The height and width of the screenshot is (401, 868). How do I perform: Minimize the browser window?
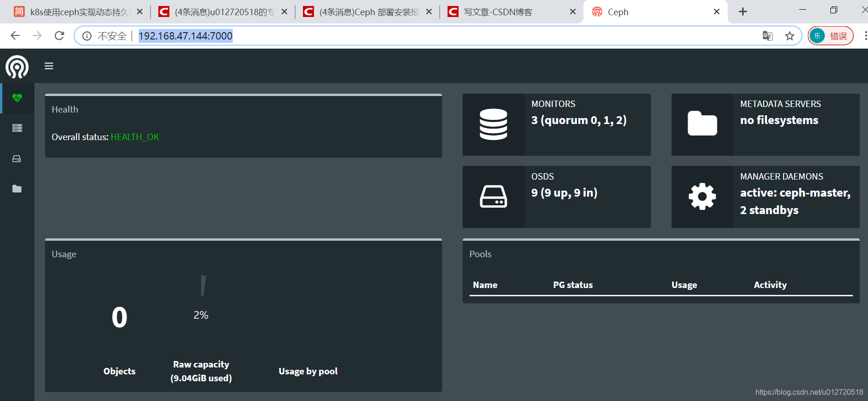click(x=802, y=10)
